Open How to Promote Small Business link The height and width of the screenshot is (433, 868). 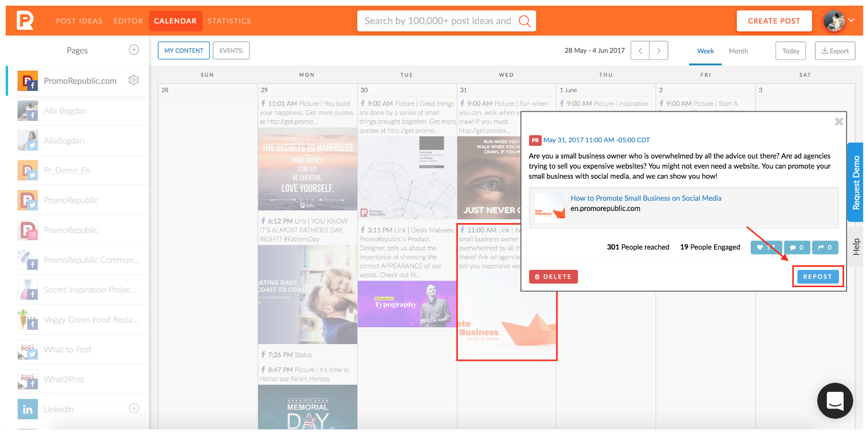(x=646, y=198)
